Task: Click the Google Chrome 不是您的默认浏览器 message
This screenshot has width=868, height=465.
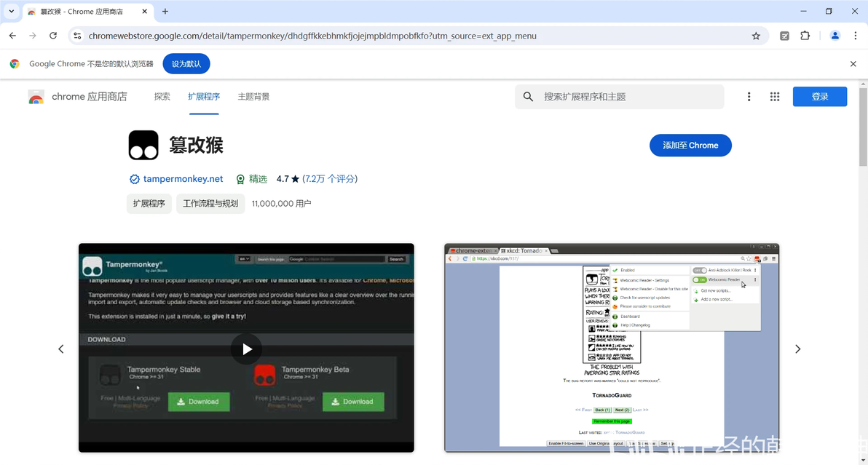Action: click(91, 63)
